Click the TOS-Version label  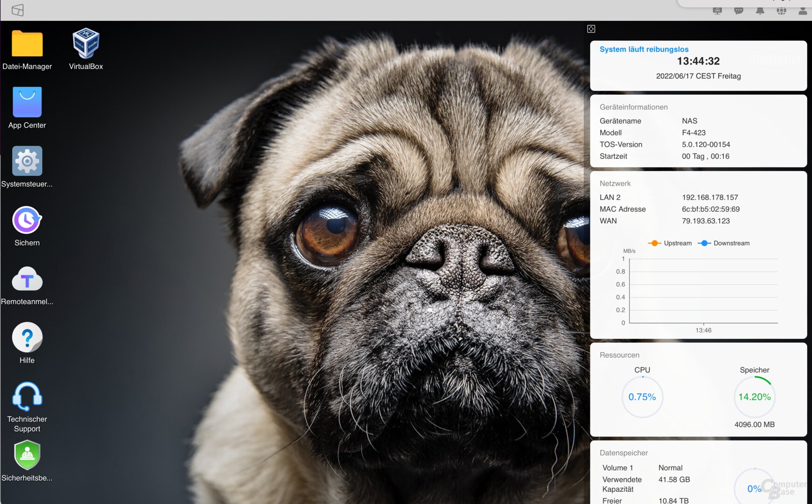click(x=621, y=145)
